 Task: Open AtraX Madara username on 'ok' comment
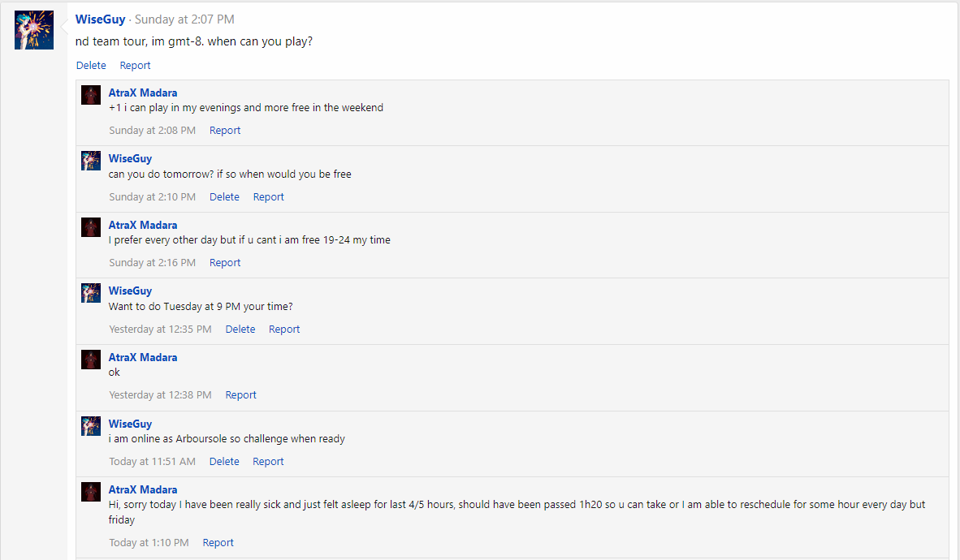pos(143,357)
